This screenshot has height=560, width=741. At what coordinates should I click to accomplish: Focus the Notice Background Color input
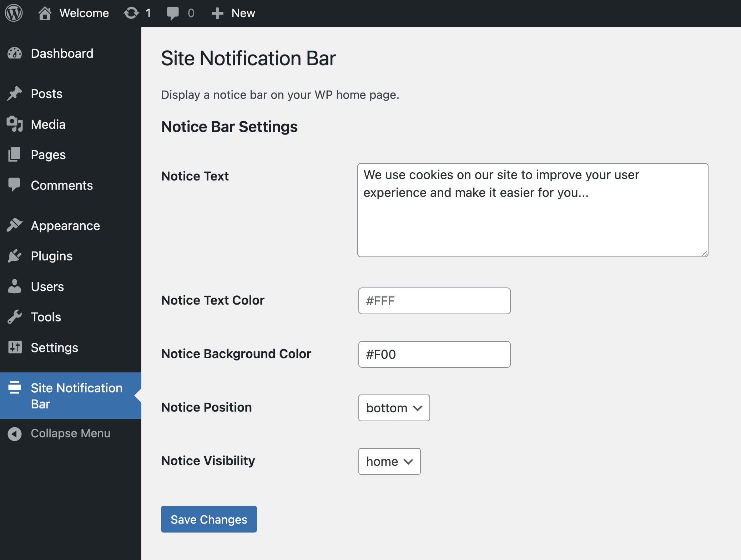[x=434, y=354]
